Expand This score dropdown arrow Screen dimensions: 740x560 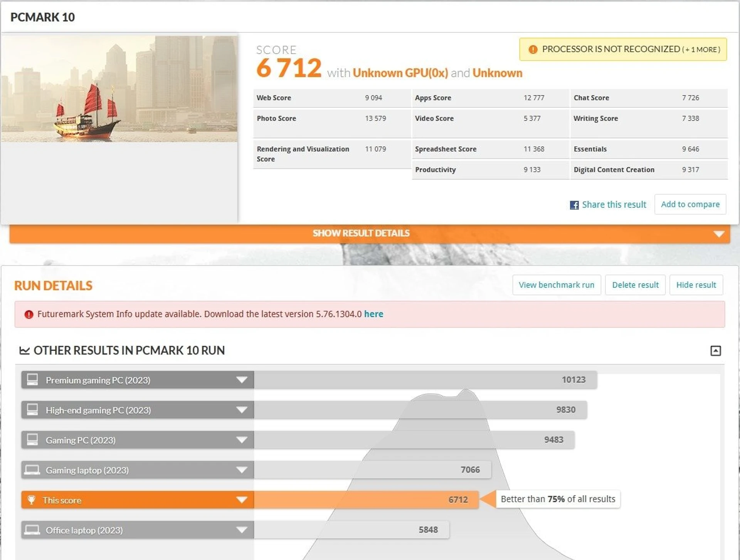click(242, 500)
